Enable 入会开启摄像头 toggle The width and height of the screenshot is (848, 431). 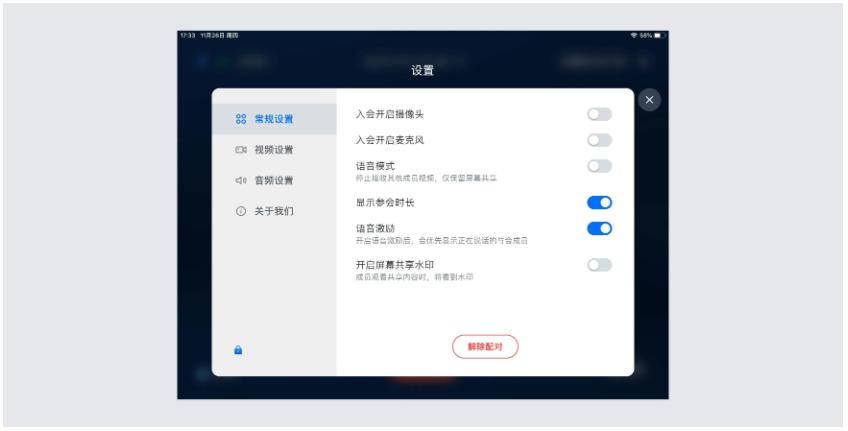coord(599,114)
